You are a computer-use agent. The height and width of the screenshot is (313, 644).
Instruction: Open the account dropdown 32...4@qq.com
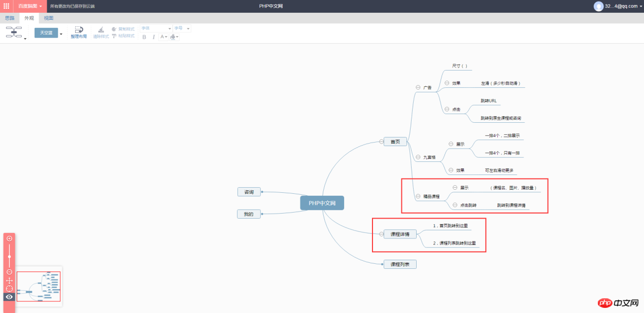(624, 6)
